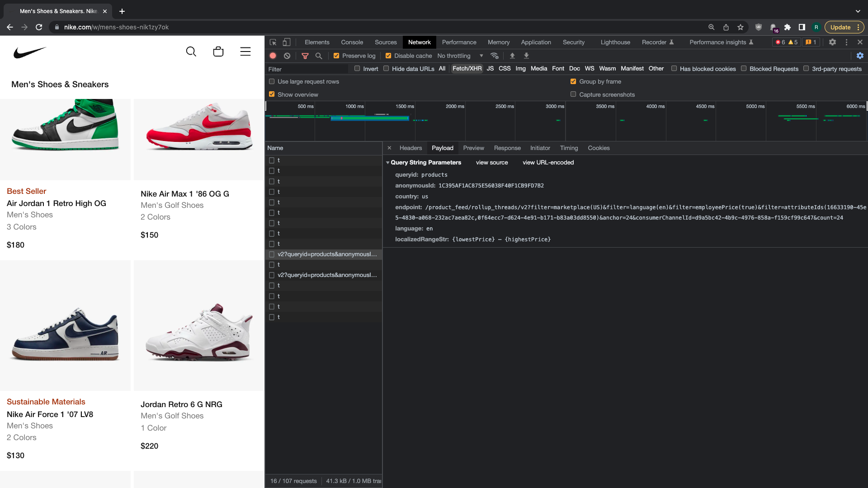Click the import HAR upload icon

512,56
